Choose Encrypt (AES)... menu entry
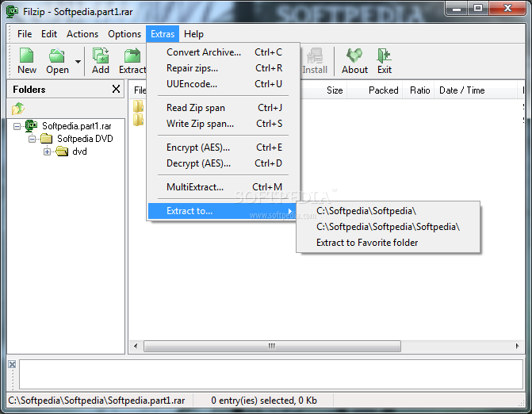The width and height of the screenshot is (532, 414). [224, 148]
